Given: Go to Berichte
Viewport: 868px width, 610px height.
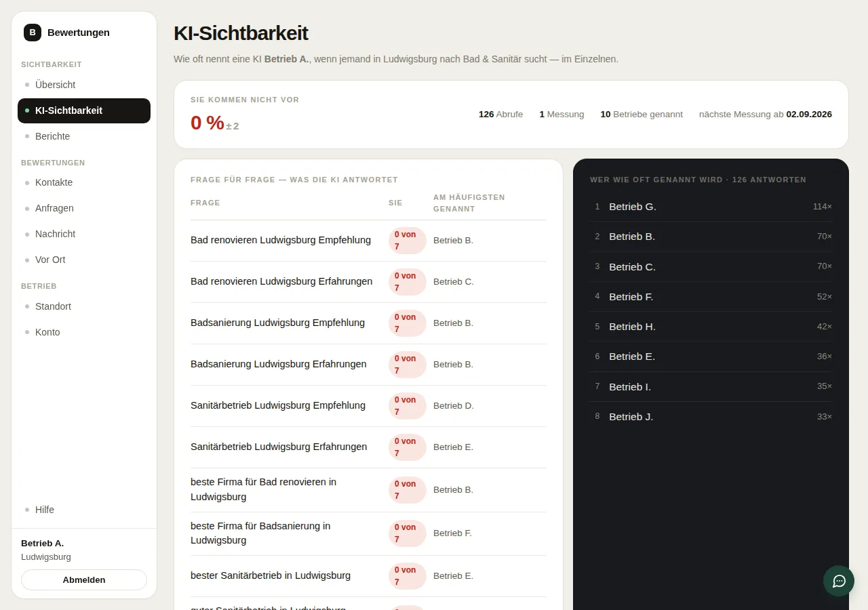Looking at the screenshot, I should pos(84,136).
